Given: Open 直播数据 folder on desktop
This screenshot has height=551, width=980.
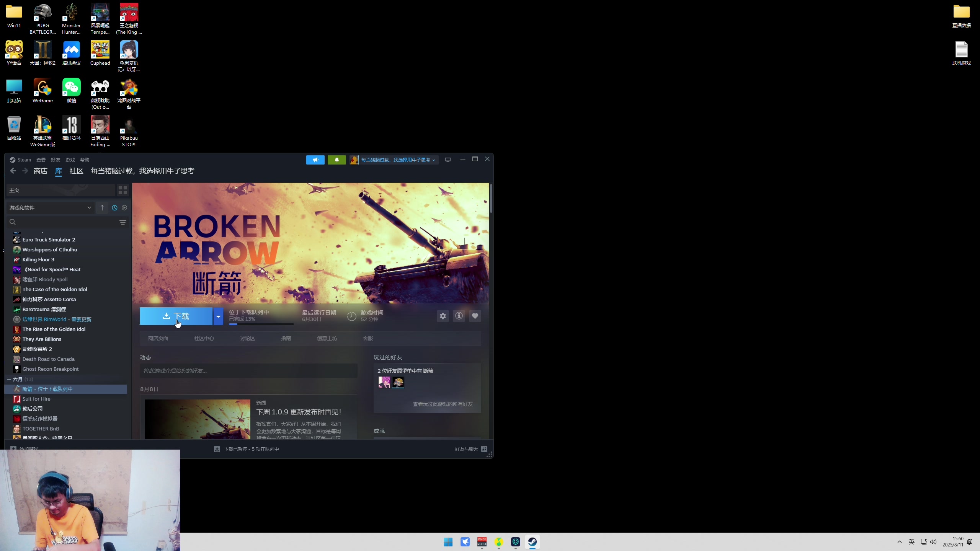Looking at the screenshot, I should pyautogui.click(x=961, y=16).
